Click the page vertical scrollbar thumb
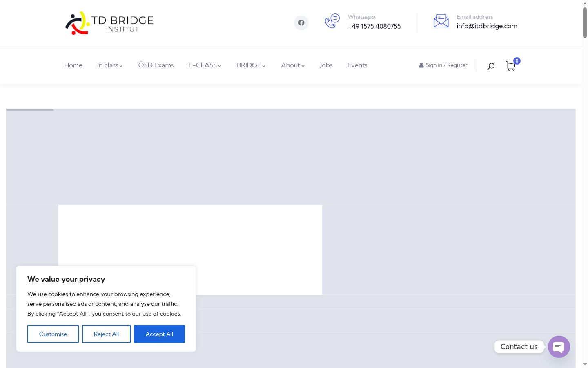 point(585,22)
